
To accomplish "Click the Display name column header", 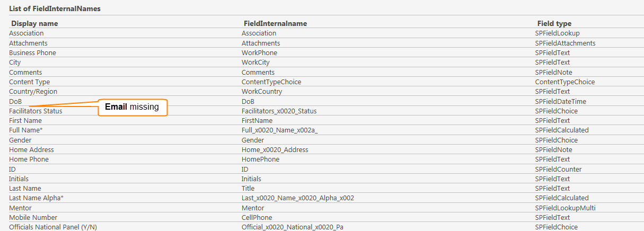I will tap(34, 23).
